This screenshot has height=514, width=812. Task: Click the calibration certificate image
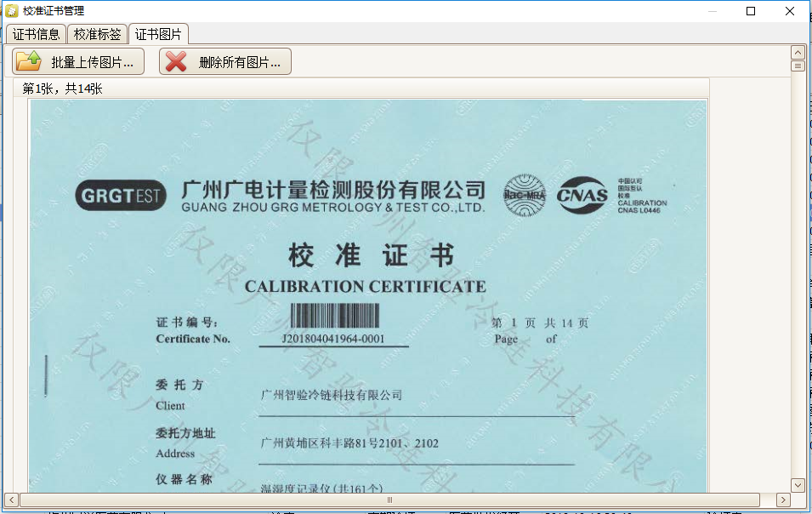pyautogui.click(x=368, y=296)
